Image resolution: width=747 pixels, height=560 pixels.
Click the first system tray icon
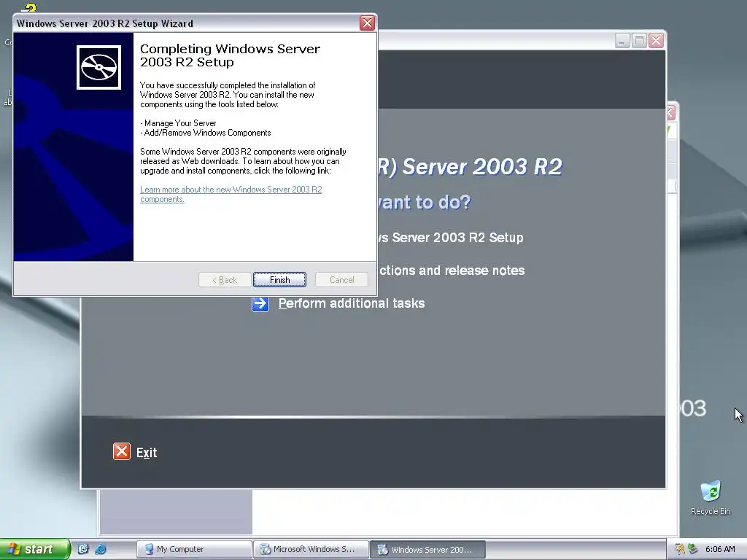click(680, 549)
